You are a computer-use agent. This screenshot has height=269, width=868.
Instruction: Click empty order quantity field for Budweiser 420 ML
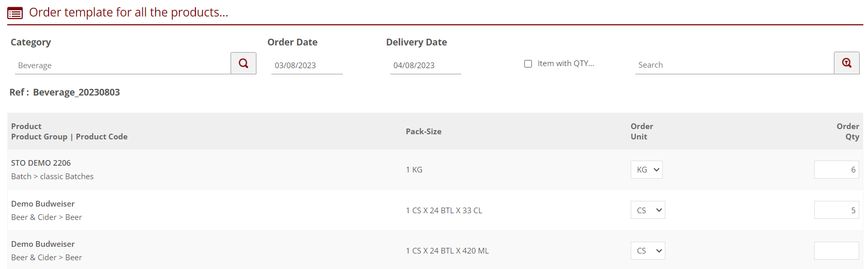click(x=836, y=251)
